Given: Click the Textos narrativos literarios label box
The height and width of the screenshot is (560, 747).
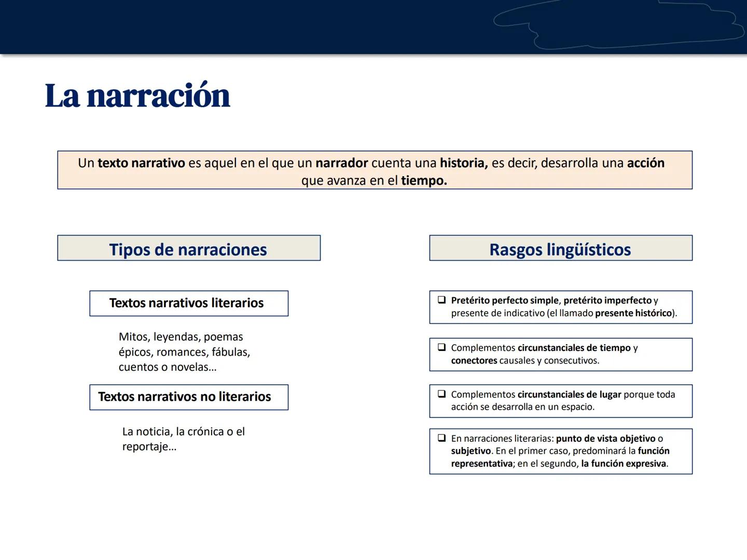Looking at the screenshot, I should coord(188,303).
